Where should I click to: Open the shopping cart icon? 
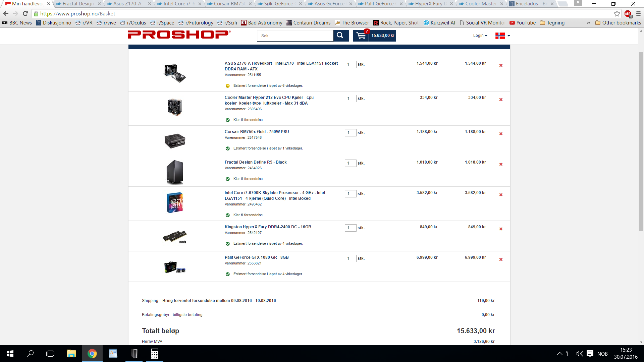361,36
